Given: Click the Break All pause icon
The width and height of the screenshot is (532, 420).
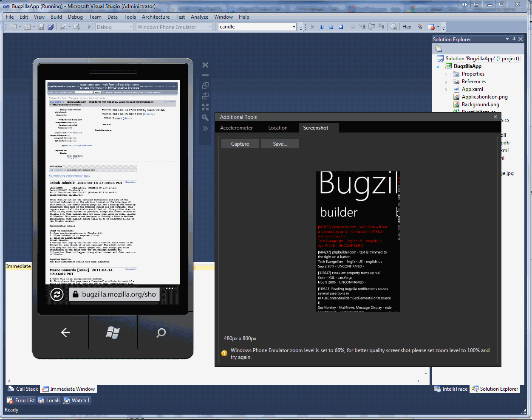Looking at the screenshot, I should coord(322,27).
